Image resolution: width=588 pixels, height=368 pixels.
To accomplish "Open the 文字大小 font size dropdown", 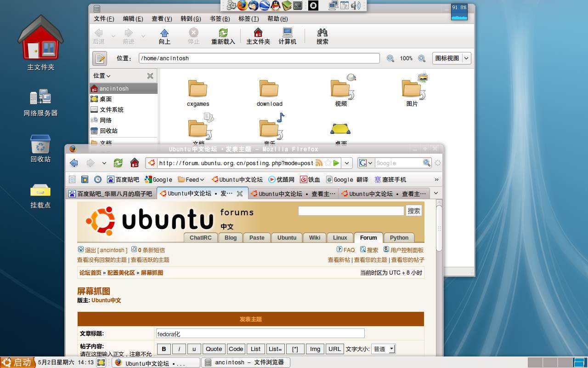I will pyautogui.click(x=384, y=349).
